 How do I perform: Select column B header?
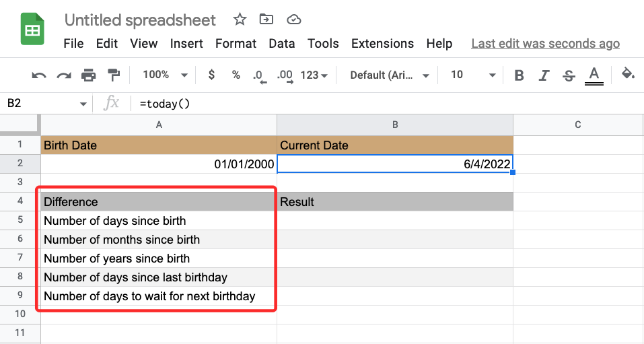tap(395, 125)
